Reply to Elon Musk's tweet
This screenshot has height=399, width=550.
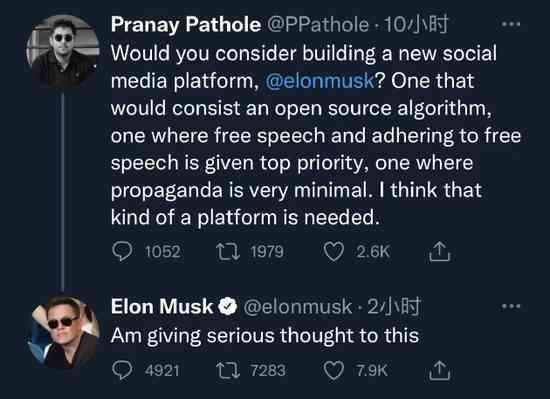click(122, 370)
